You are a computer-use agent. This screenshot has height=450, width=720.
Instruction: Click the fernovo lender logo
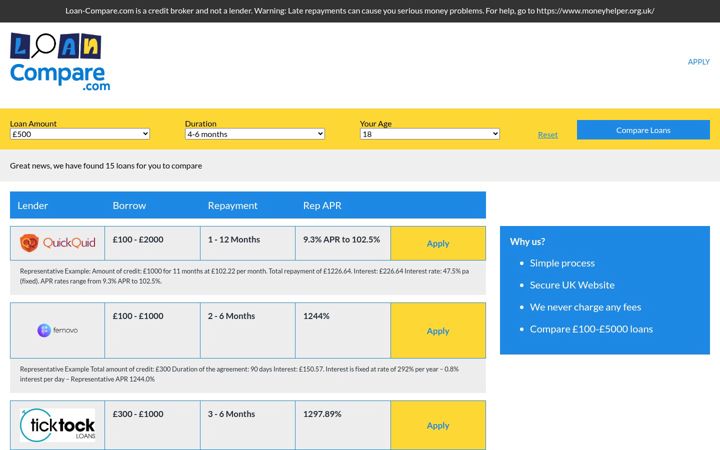(57, 330)
